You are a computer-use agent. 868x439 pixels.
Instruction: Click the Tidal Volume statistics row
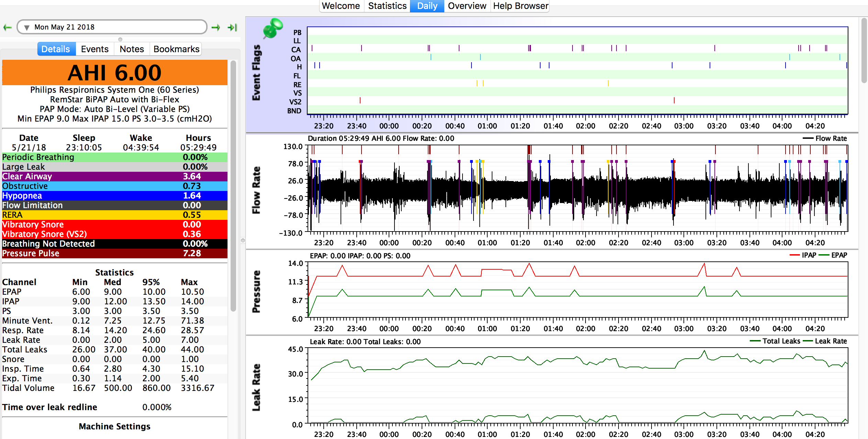coord(115,388)
